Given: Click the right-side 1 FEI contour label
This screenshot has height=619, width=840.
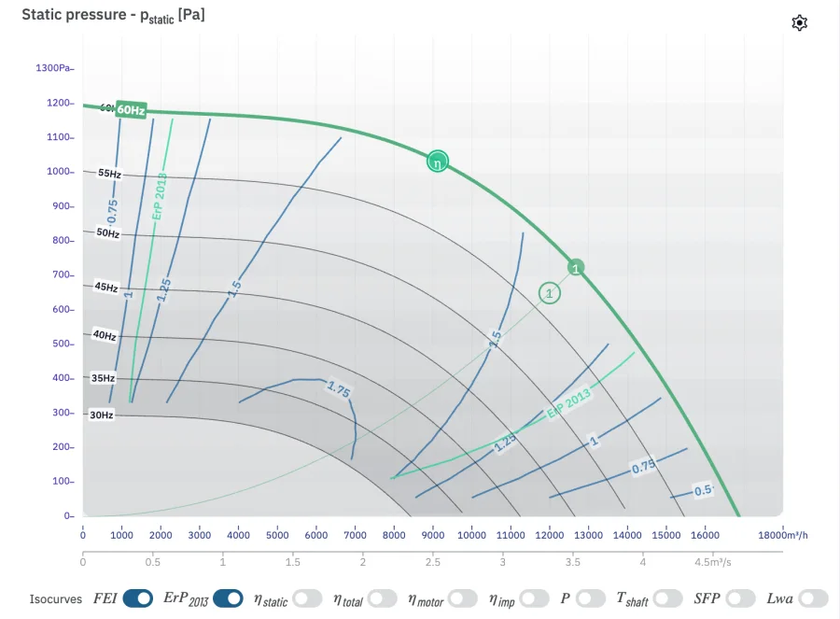Looking at the screenshot, I should pos(594,441).
